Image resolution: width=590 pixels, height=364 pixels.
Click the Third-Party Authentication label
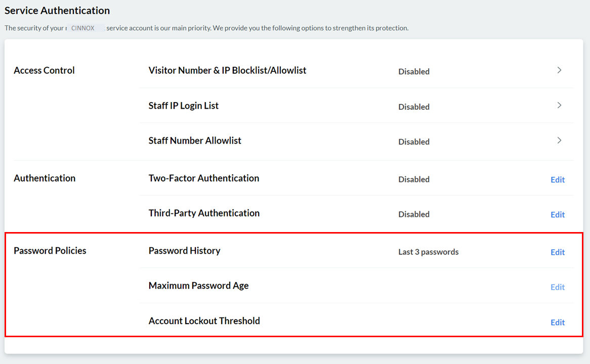[204, 213]
